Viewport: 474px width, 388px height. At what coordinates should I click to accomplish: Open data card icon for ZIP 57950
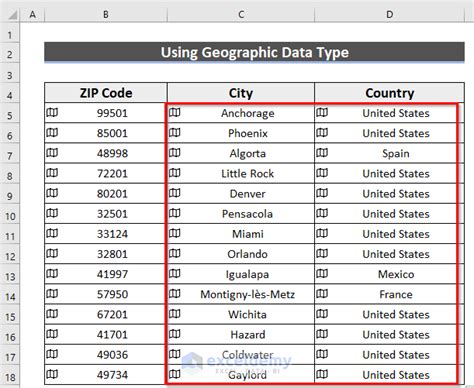coord(52,294)
